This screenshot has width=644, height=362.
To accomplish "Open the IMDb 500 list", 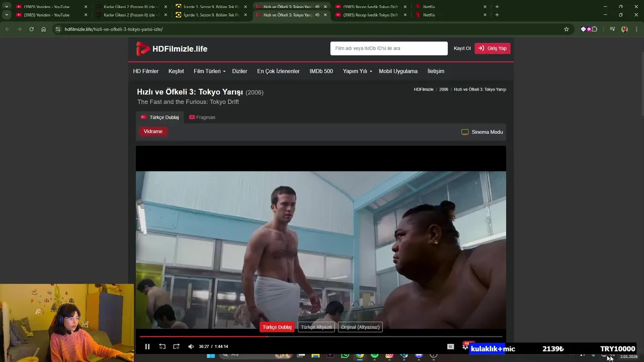I will tap(321, 71).
